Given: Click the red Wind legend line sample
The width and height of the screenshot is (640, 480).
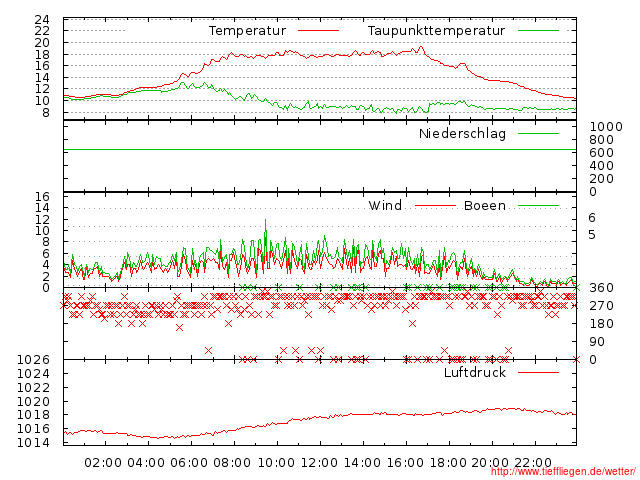Looking at the screenshot, I should coord(435,206).
